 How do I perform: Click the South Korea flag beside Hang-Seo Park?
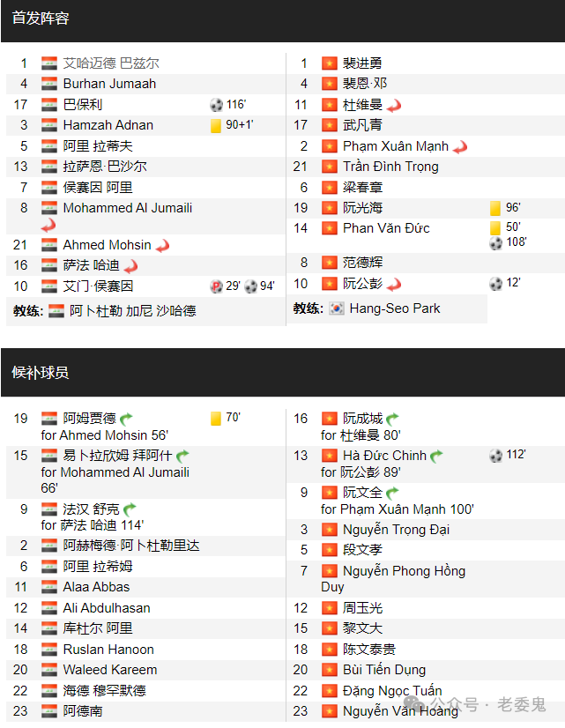pyautogui.click(x=337, y=308)
